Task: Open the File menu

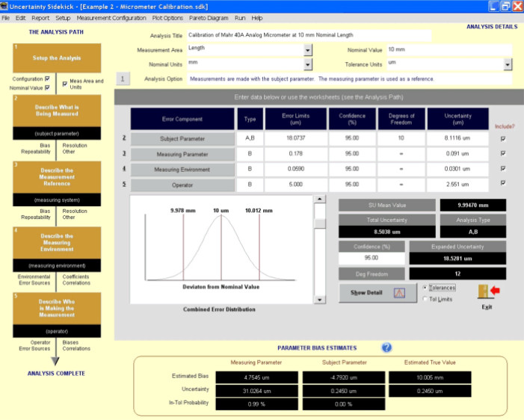Action: coord(6,18)
